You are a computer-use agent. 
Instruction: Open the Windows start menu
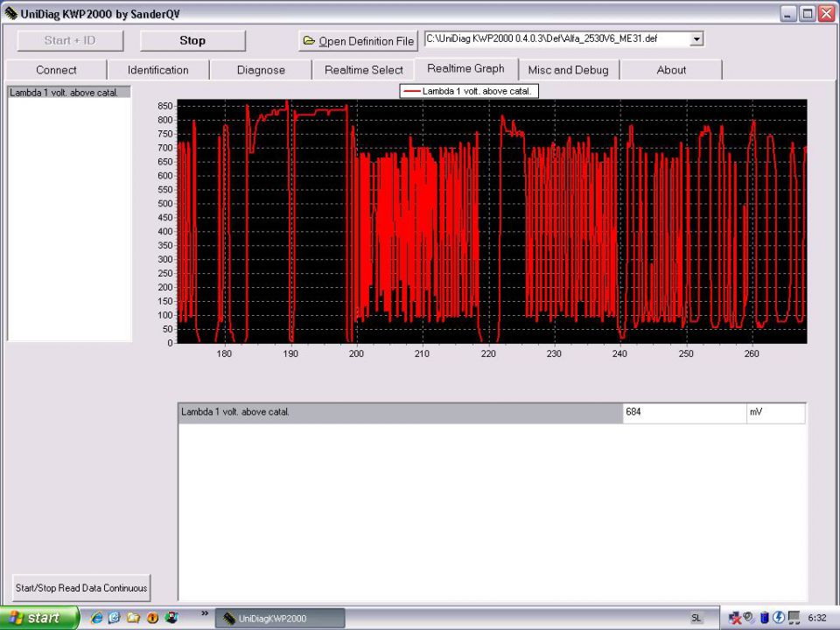(39, 619)
